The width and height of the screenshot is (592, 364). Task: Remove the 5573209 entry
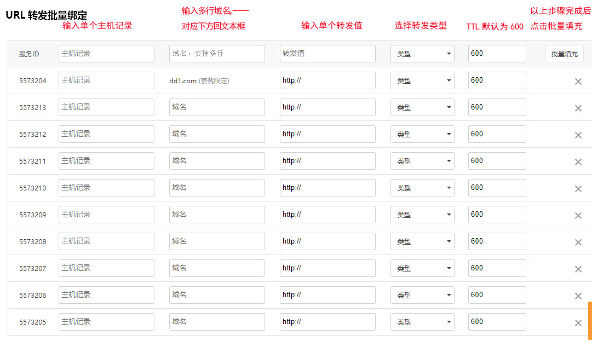pos(578,216)
